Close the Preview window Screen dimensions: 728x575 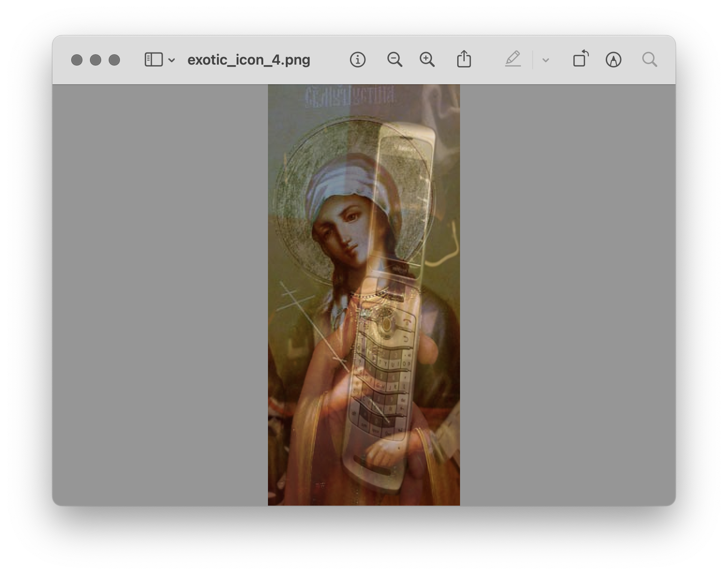[x=77, y=60]
